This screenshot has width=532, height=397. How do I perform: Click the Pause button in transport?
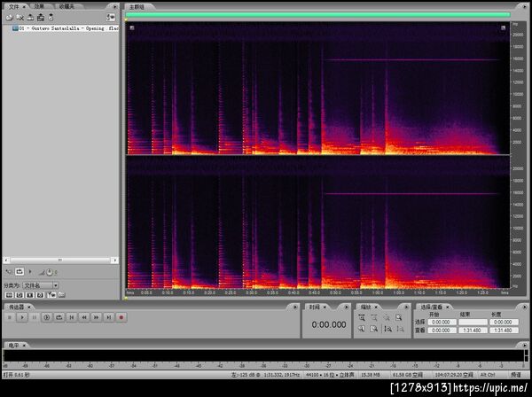click(35, 317)
